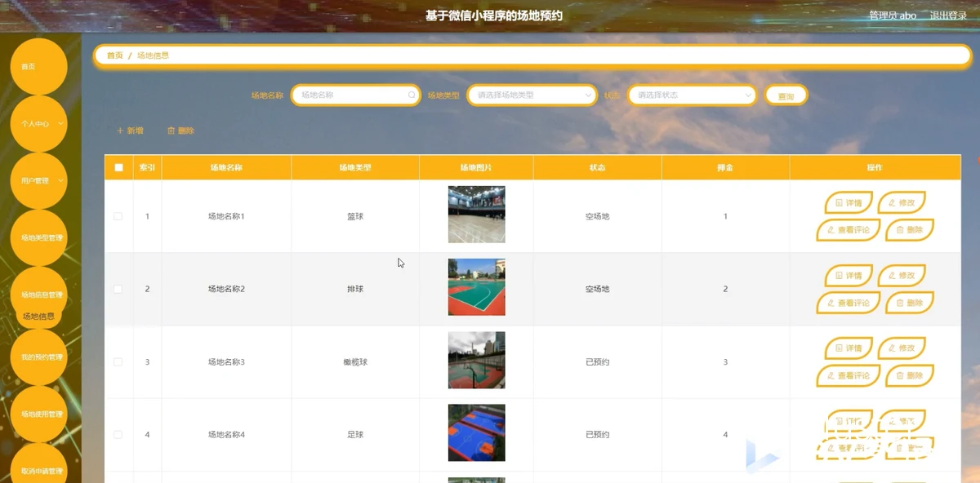Open the 场地类型 dropdown
This screenshot has width=980, height=483.
[x=532, y=95]
